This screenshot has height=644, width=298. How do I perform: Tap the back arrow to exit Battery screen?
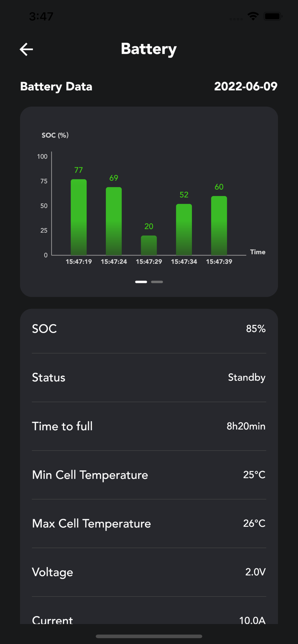tap(26, 49)
